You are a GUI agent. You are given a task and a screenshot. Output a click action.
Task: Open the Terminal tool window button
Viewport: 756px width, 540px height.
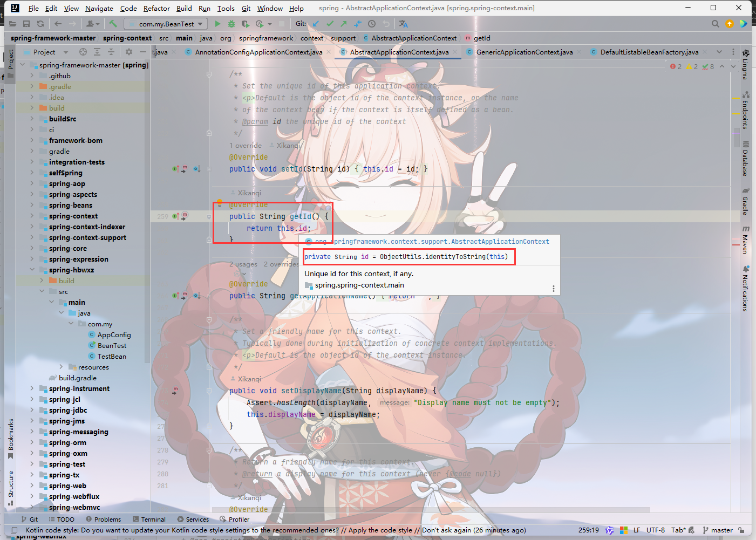(x=149, y=520)
